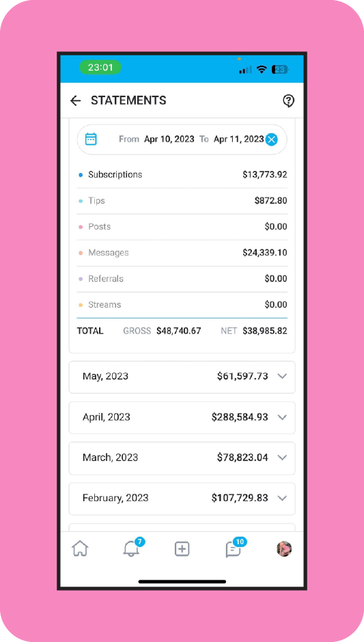364x642 pixels.
Task: Clear the date range with the X
Action: pos(271,139)
